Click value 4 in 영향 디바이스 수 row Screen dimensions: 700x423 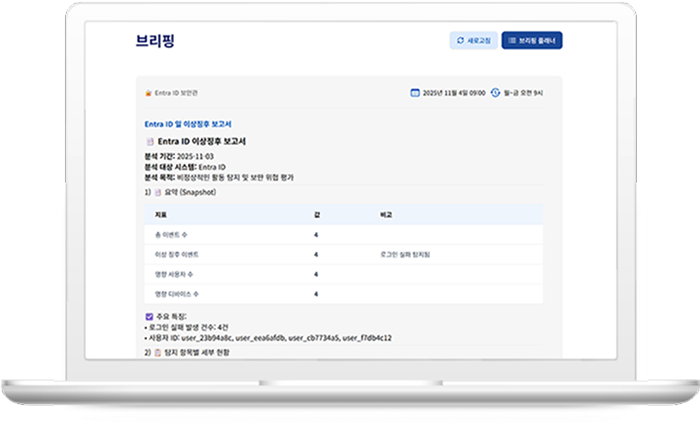point(316,294)
